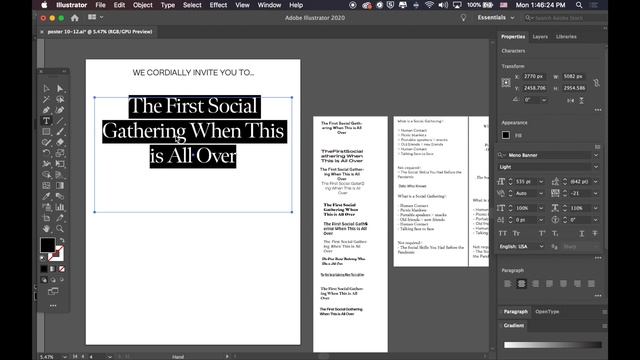Click the Fill color swatch in Appearance
This screenshot has width=640, height=360.
tap(506, 135)
